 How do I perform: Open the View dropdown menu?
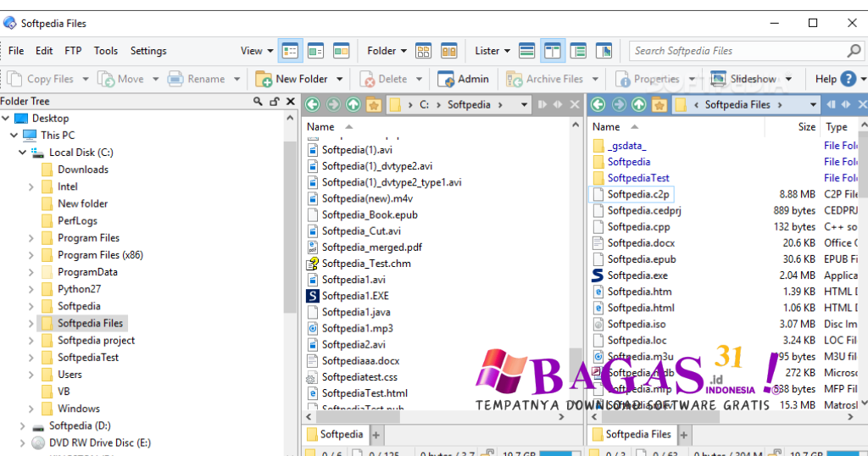pos(257,51)
